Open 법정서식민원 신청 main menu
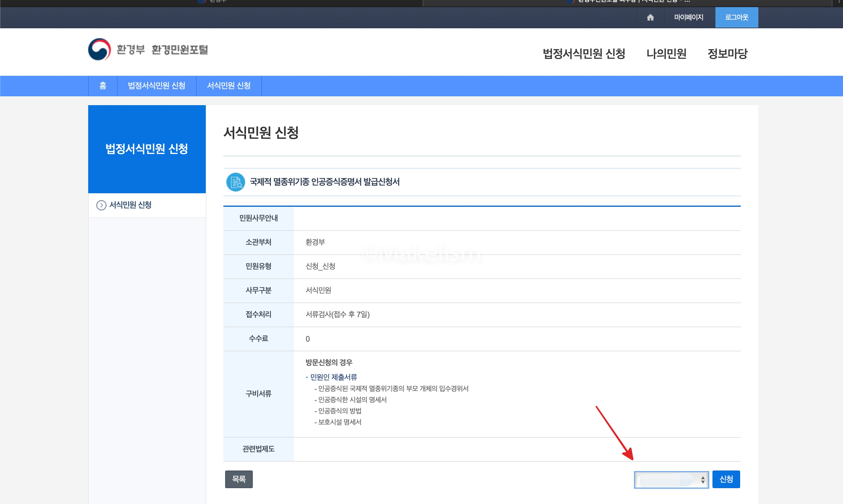843x504 pixels. pos(583,54)
